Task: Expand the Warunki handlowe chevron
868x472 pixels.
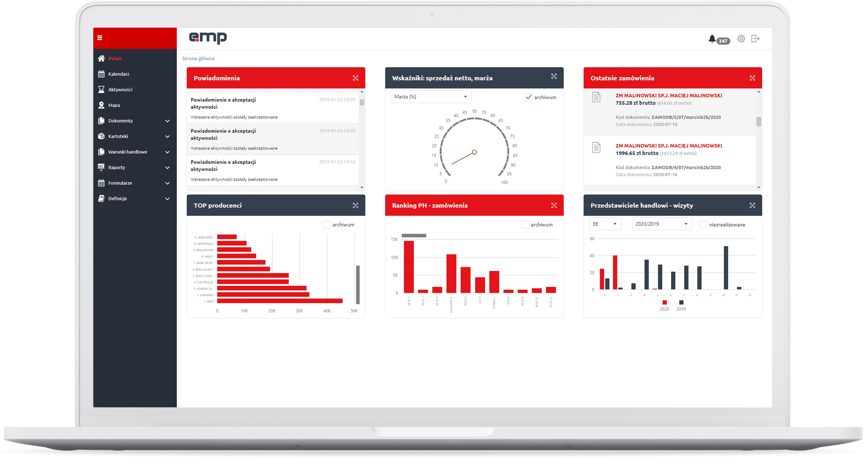Action: [x=168, y=152]
